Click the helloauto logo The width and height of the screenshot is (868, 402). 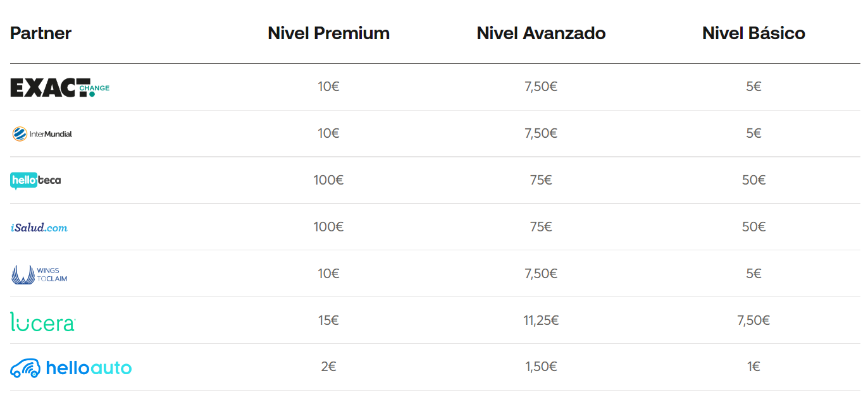71,368
